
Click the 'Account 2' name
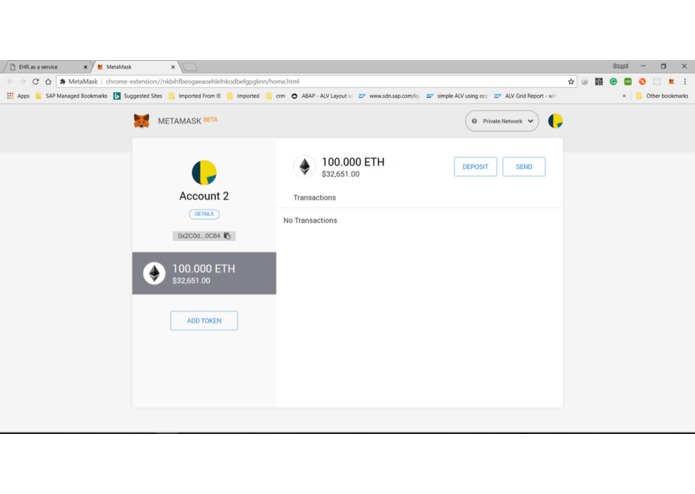204,196
